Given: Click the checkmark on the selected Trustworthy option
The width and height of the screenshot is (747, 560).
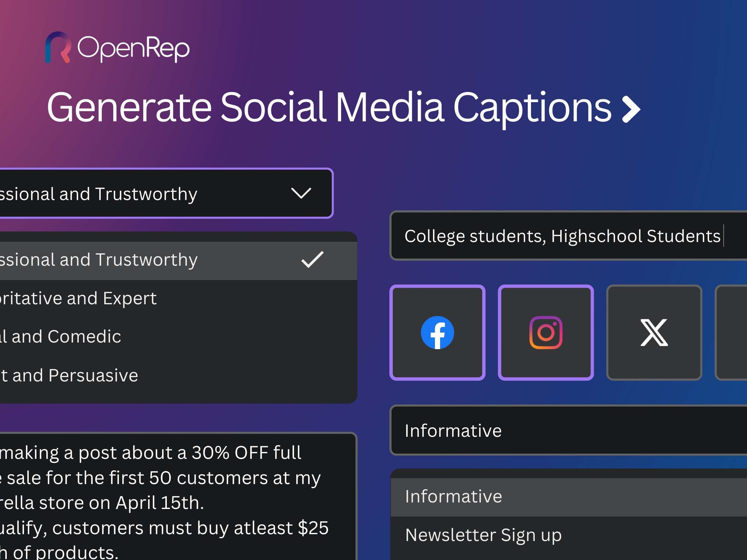Looking at the screenshot, I should tap(312, 259).
